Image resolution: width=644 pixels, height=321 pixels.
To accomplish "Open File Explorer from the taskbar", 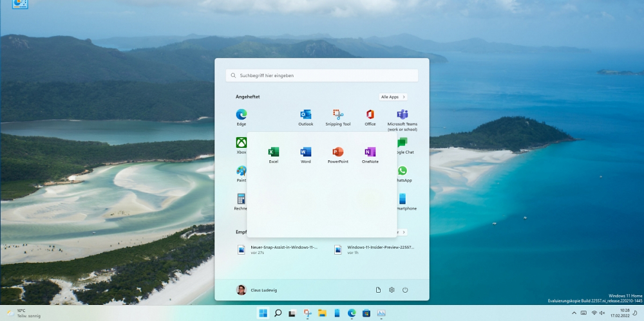I will click(x=322, y=313).
